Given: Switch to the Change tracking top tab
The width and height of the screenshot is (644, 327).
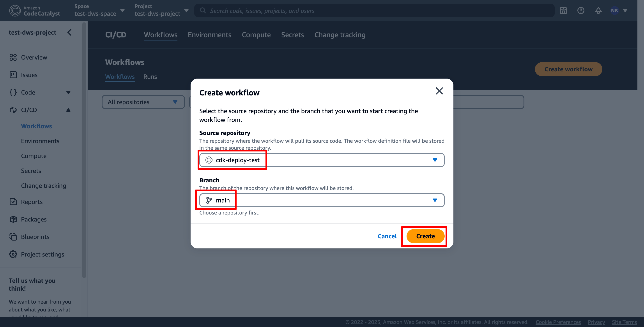Looking at the screenshot, I should point(340,35).
